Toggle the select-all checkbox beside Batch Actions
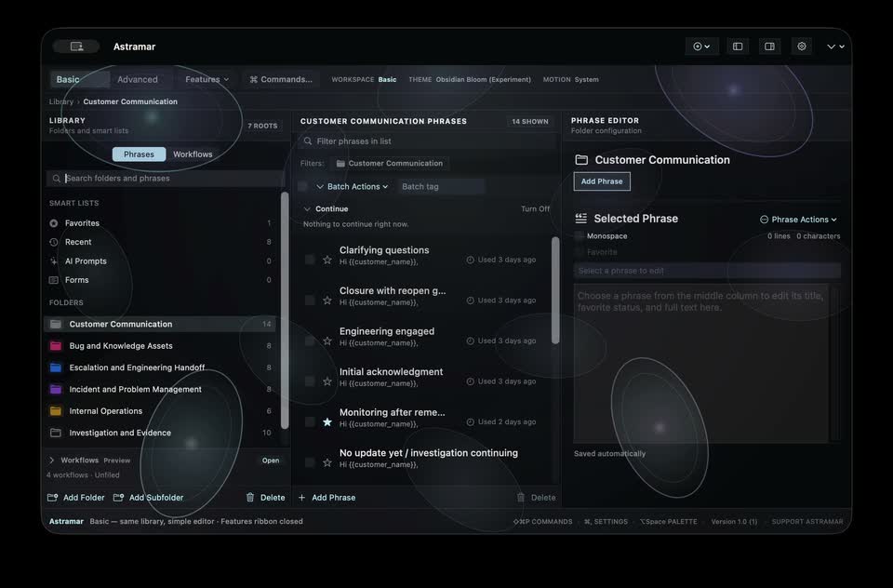Viewport: 893px width, 588px height. (x=303, y=186)
